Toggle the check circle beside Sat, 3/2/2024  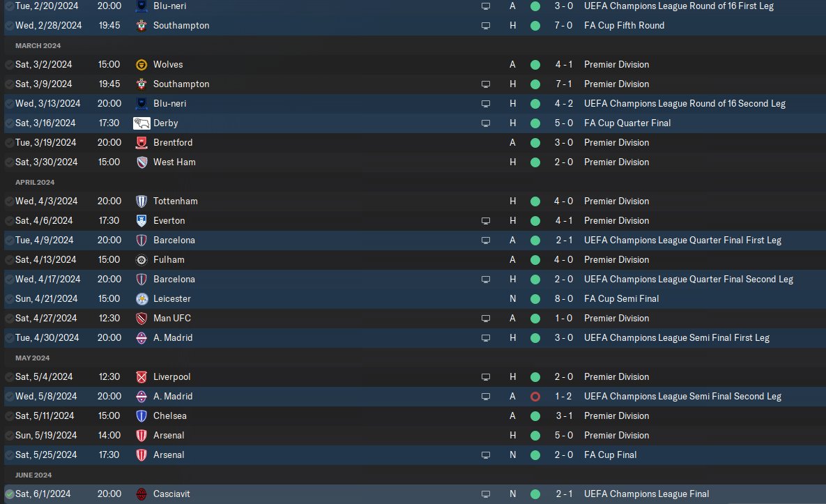[x=10, y=65]
